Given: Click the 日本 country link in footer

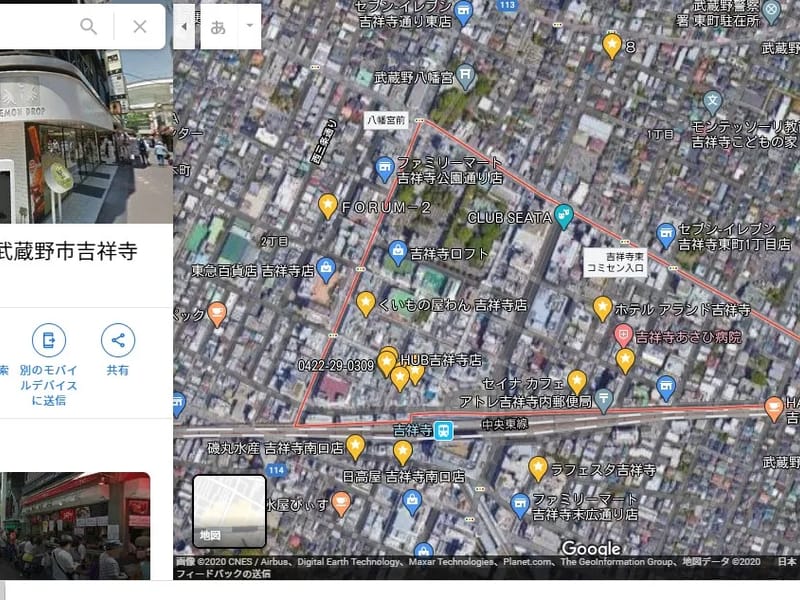Looking at the screenshot, I should [786, 562].
